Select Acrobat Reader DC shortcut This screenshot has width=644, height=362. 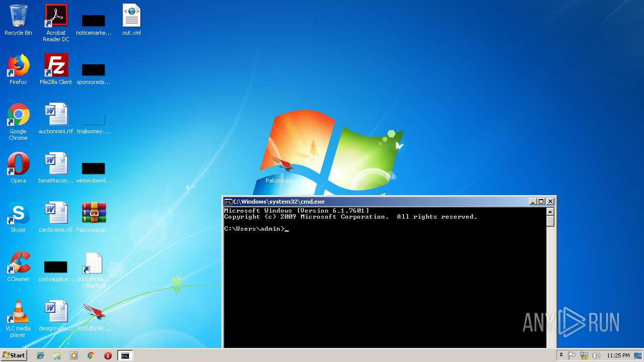(x=56, y=23)
